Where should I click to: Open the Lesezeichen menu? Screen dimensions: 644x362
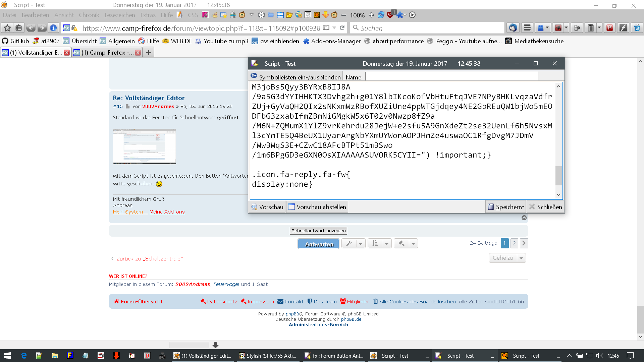point(119,15)
